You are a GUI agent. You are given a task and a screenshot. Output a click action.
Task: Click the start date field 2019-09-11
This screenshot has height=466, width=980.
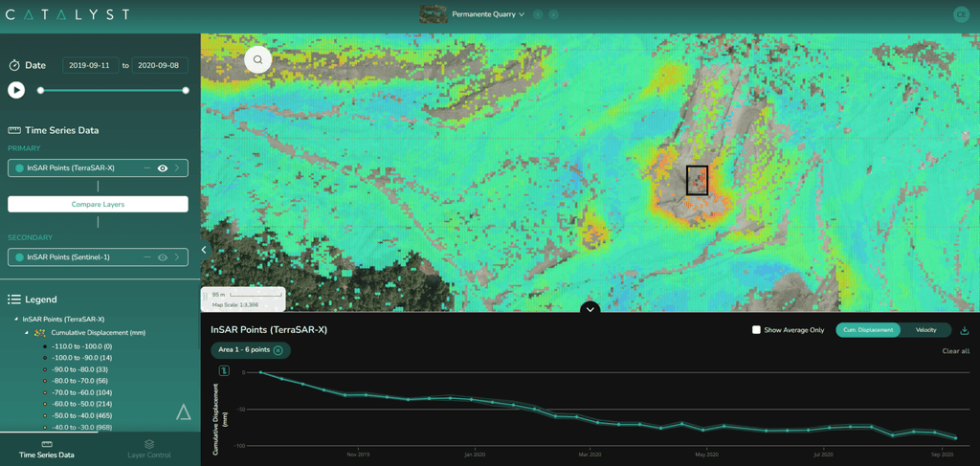tap(91, 65)
